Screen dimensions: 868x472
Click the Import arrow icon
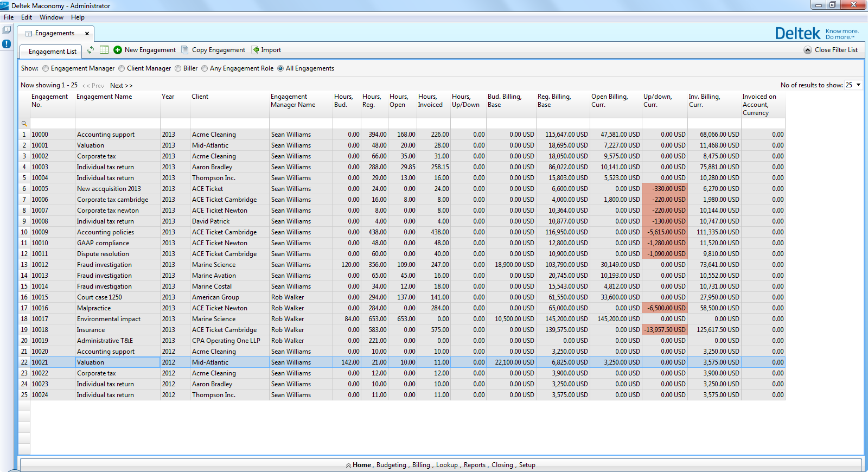point(256,50)
